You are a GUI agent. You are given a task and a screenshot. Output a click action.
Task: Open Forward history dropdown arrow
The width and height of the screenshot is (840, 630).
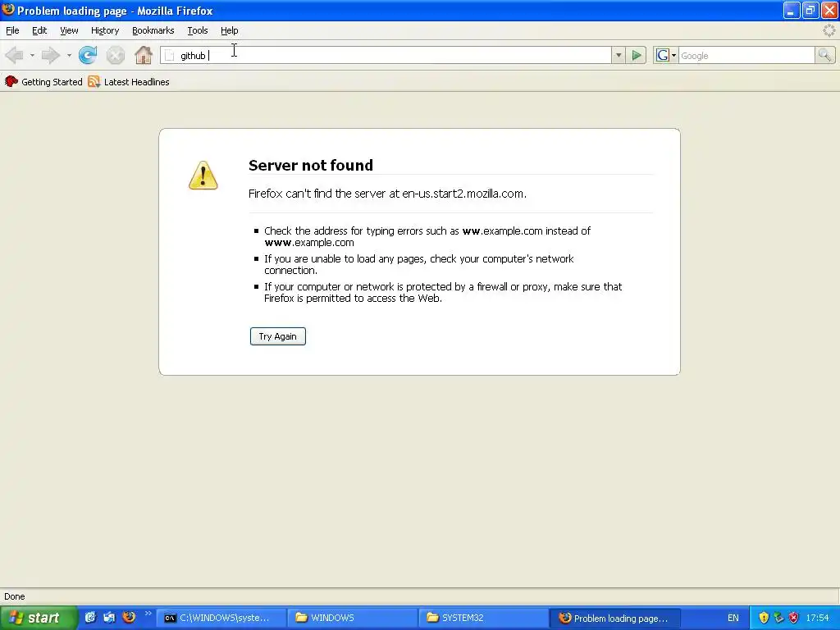coord(69,55)
